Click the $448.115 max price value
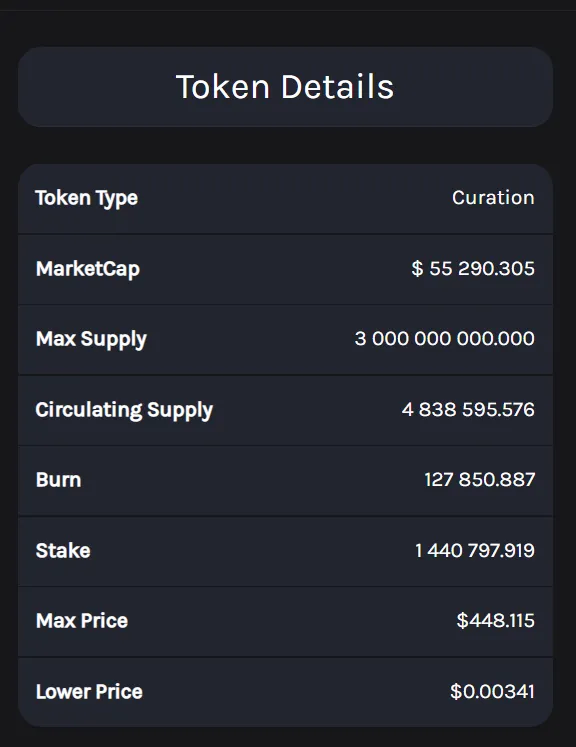Image resolution: width=576 pixels, height=747 pixels. point(495,620)
